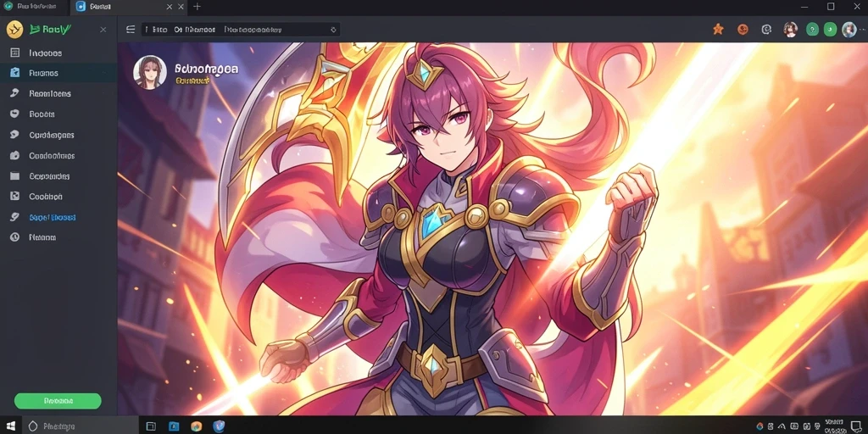Click the yellow subtitle under the profile name
The width and height of the screenshot is (868, 434).
[192, 81]
